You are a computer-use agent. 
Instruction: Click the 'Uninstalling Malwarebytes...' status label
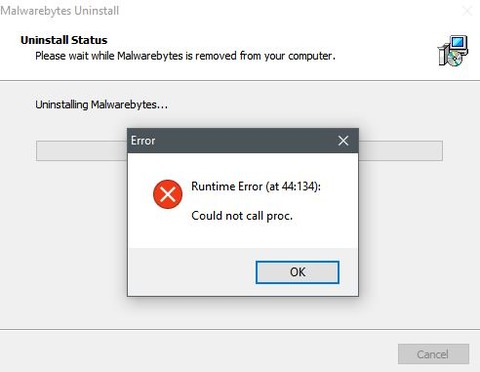tap(101, 105)
